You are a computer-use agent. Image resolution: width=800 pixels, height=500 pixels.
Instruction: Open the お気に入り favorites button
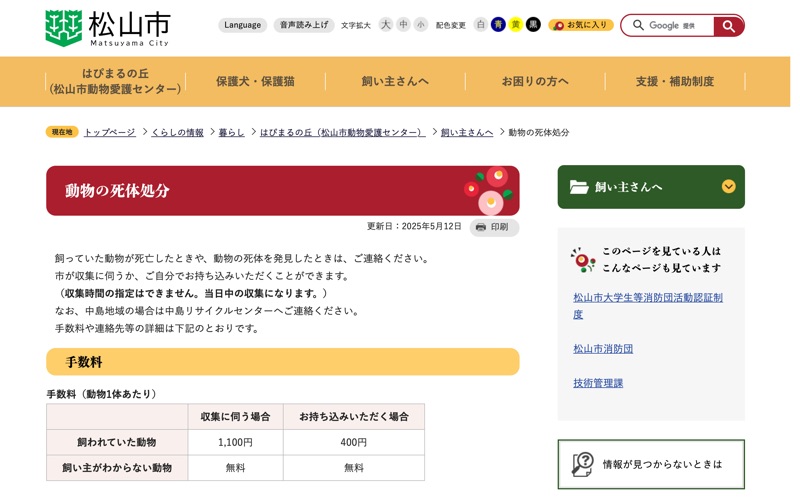[x=581, y=25]
